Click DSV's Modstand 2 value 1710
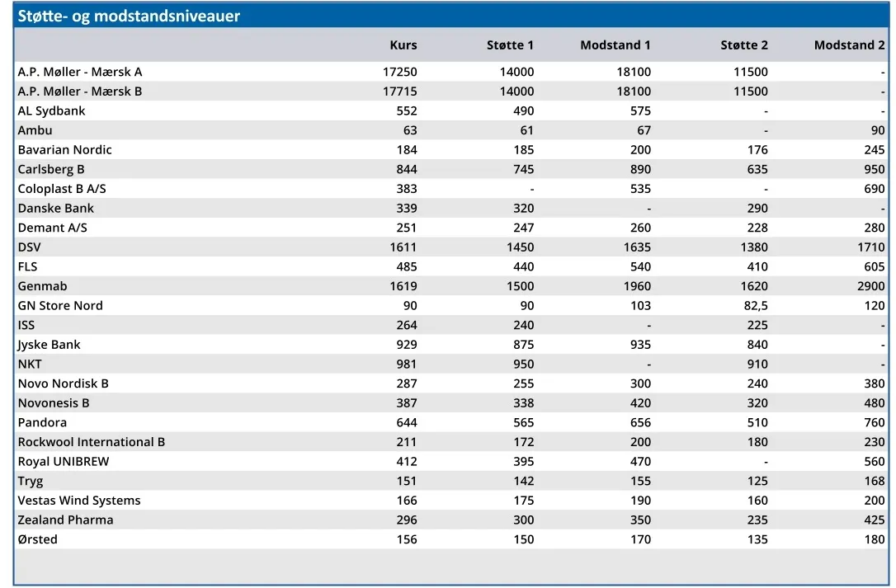 click(871, 247)
